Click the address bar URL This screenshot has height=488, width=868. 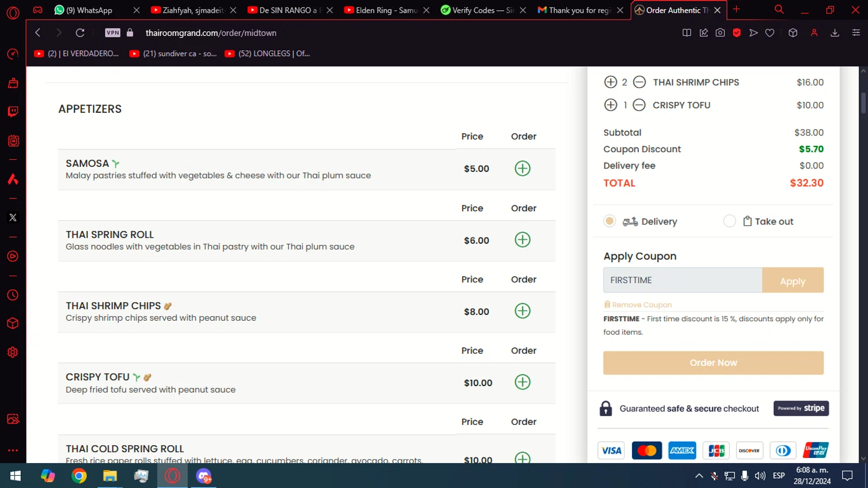coord(211,33)
